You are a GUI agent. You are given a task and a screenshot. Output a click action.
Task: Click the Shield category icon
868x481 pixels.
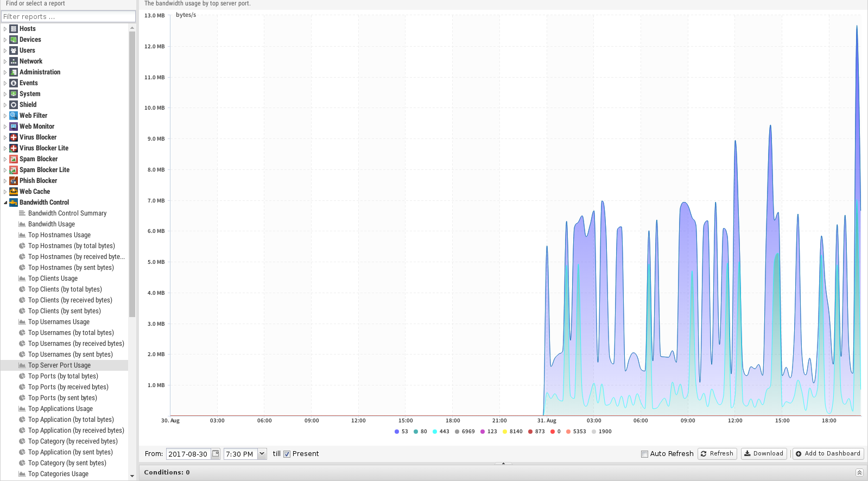pos(14,105)
